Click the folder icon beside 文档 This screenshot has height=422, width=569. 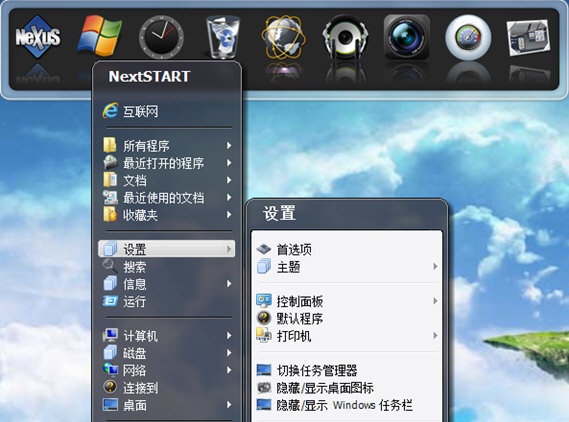(x=110, y=180)
